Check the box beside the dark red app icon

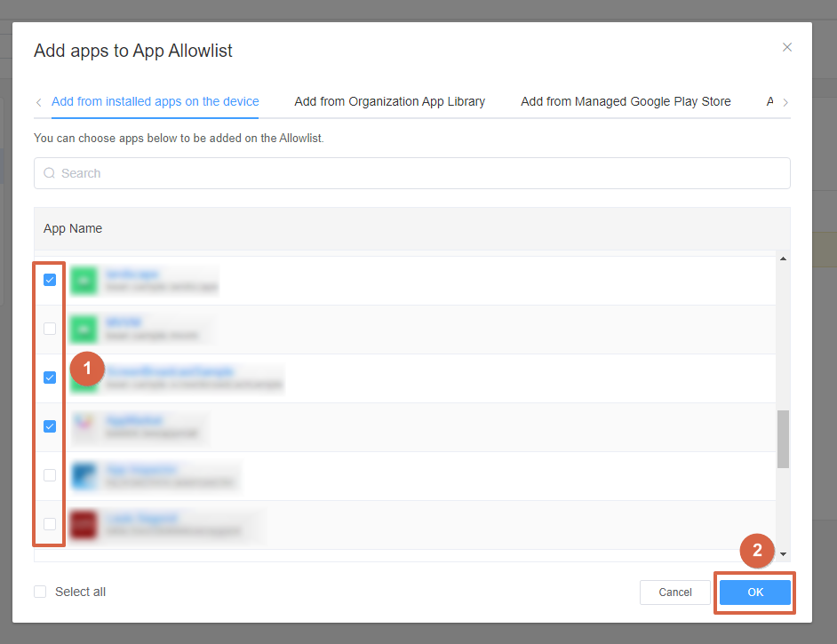pos(50,524)
